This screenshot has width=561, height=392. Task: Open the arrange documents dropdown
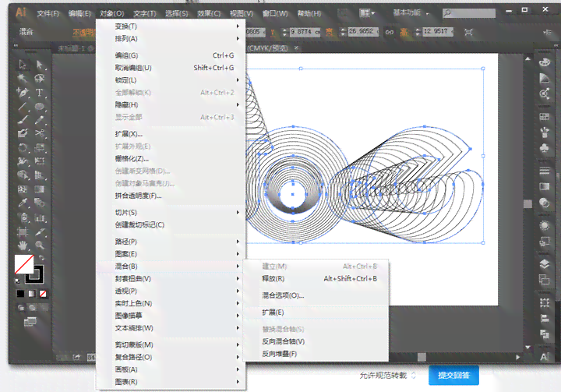pyautogui.click(x=367, y=13)
